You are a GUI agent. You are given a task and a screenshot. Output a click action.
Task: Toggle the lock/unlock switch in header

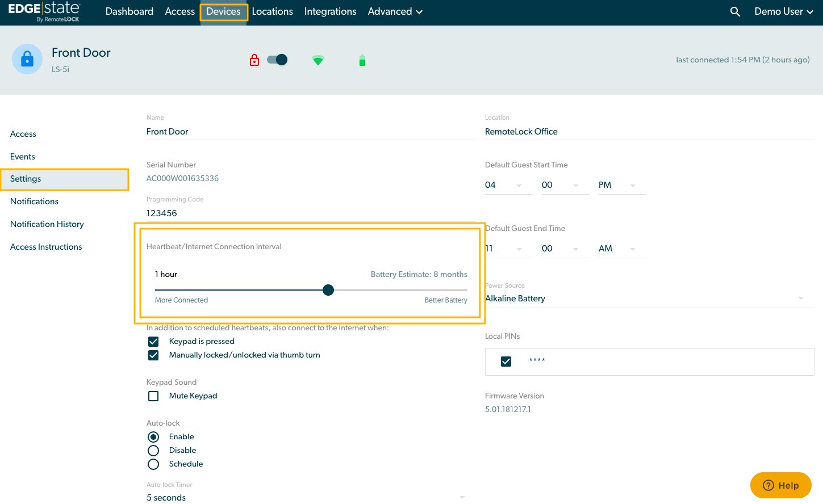[x=278, y=60]
